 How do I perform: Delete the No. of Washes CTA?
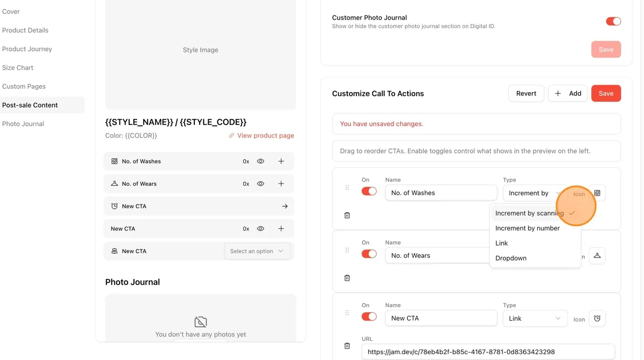click(x=347, y=215)
